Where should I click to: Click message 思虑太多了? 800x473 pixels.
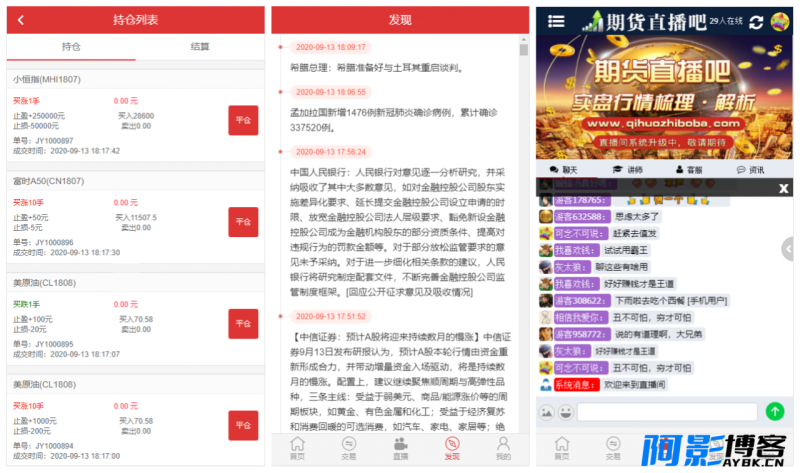click(x=636, y=216)
